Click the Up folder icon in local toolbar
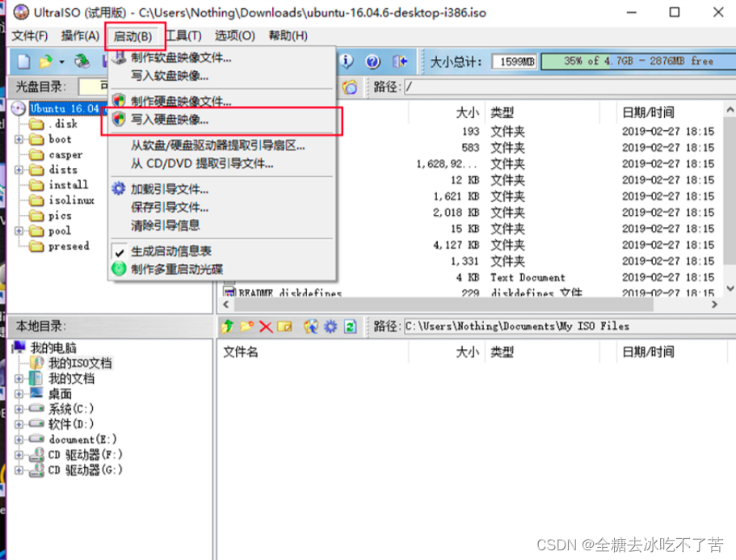The height and width of the screenshot is (560, 736). point(228,326)
